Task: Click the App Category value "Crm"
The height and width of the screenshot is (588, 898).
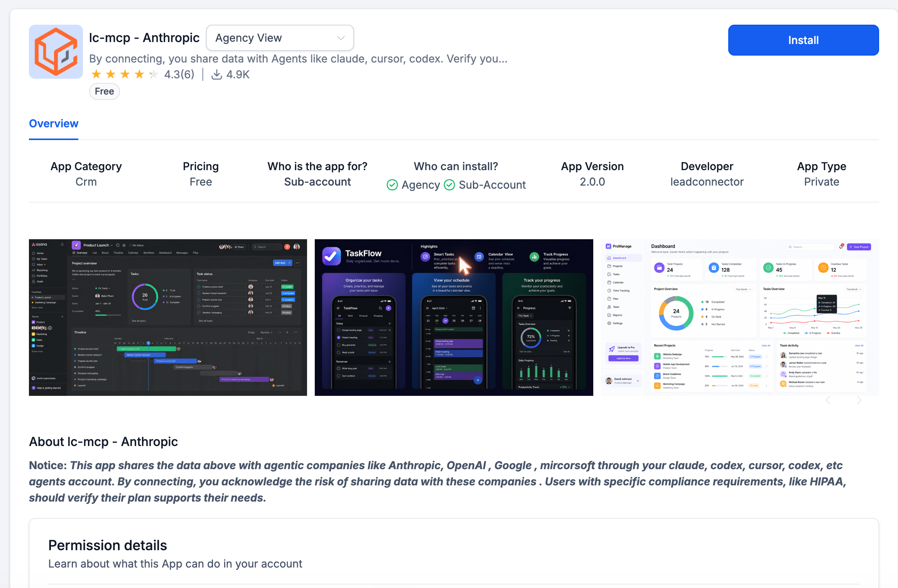Action: coord(86,182)
